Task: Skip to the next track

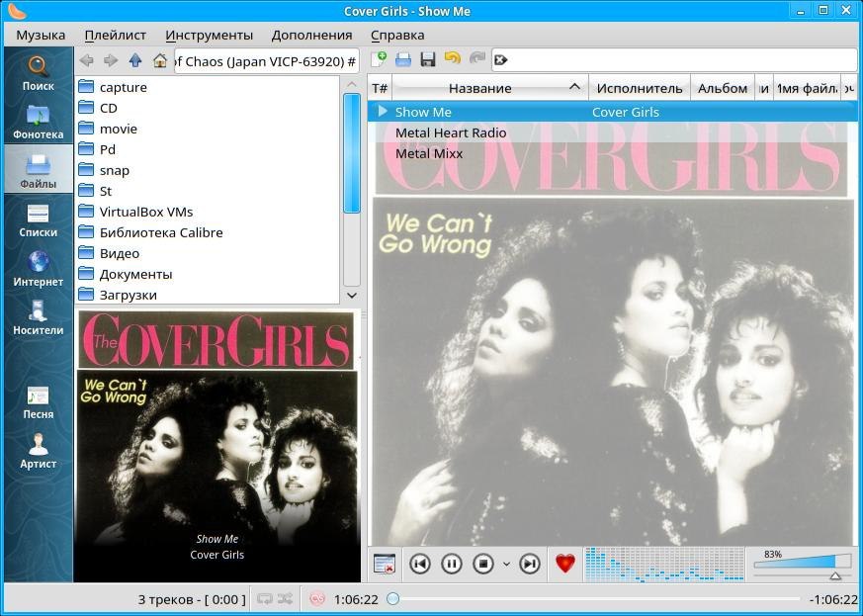Action: [x=530, y=564]
